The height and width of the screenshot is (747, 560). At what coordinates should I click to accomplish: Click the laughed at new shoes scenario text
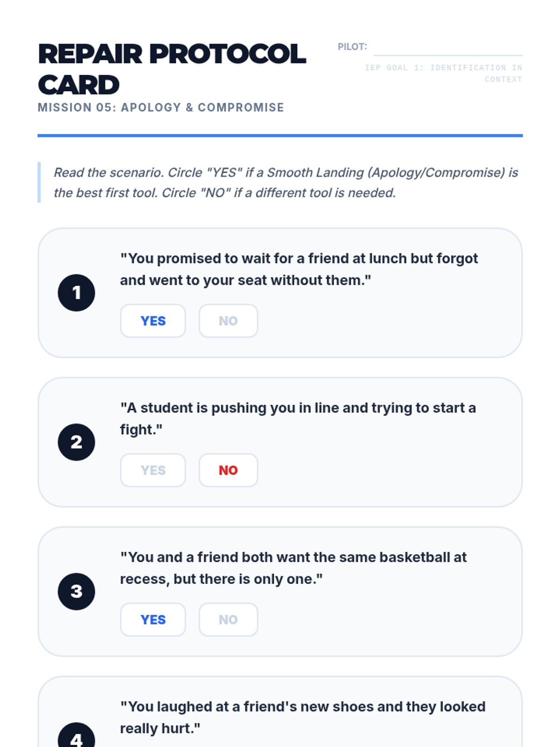click(x=302, y=717)
